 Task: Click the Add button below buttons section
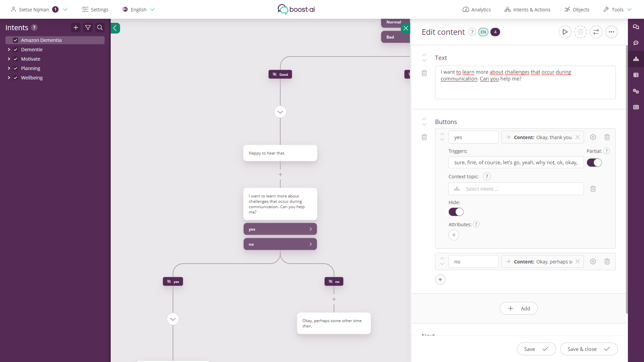pyautogui.click(x=519, y=308)
